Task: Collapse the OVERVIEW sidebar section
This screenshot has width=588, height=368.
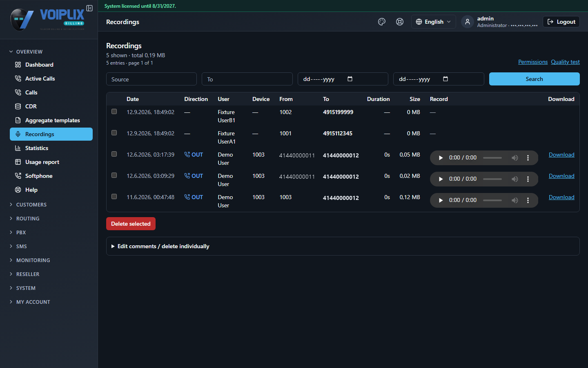Action: (26, 52)
